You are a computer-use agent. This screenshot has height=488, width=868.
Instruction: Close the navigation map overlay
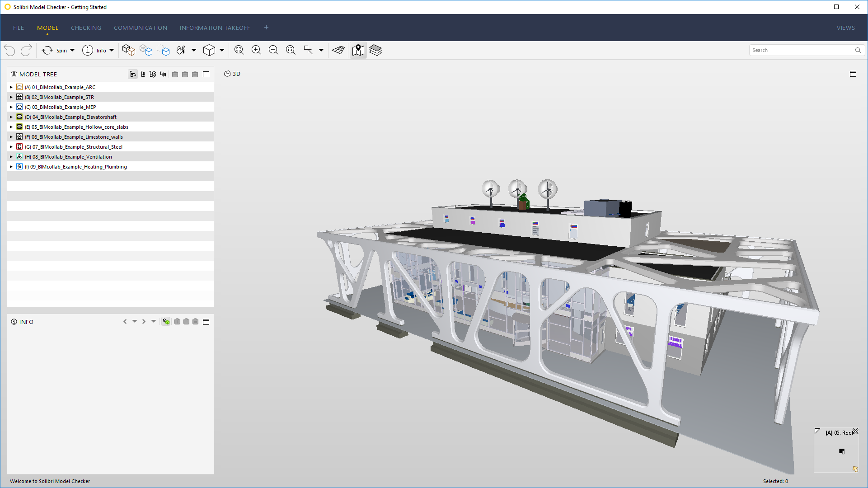coord(855,432)
